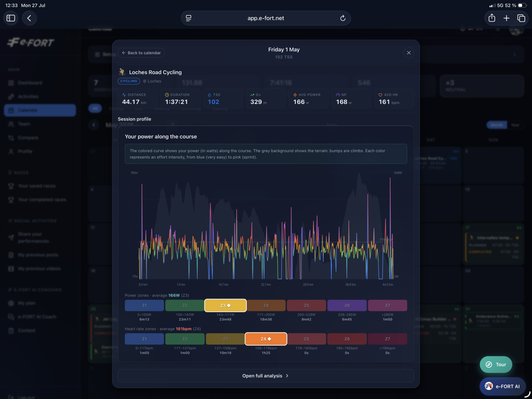532x399 pixels.
Task: Click the Avg Power 166 w card
Action: (309, 99)
